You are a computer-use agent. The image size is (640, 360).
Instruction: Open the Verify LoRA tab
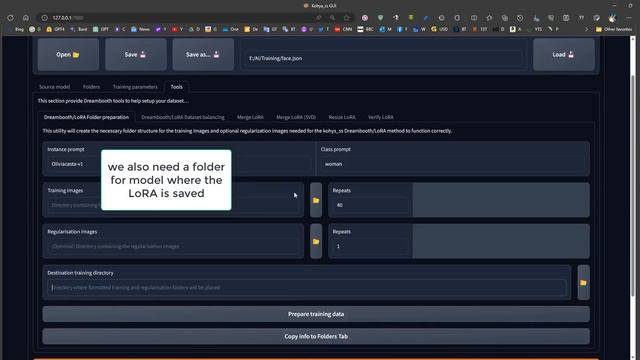(381, 117)
